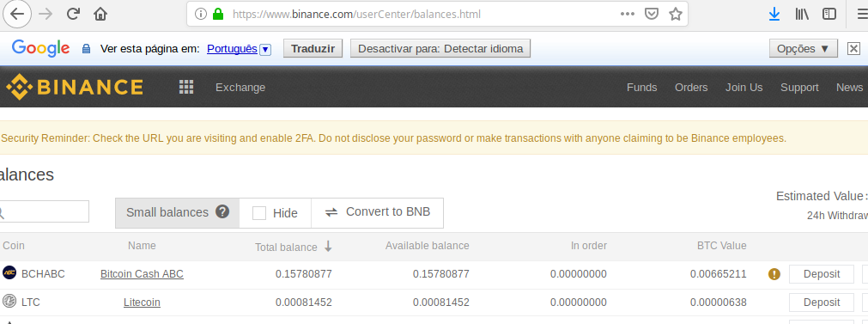Open the Library bookshelf icon
Viewport: 868px width, 324px height.
coord(802,14)
